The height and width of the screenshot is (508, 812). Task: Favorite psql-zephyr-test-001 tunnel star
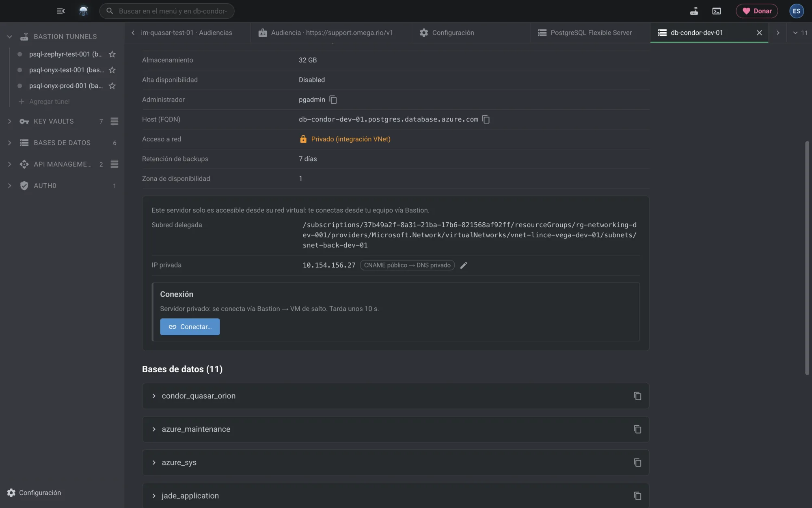[x=112, y=54]
